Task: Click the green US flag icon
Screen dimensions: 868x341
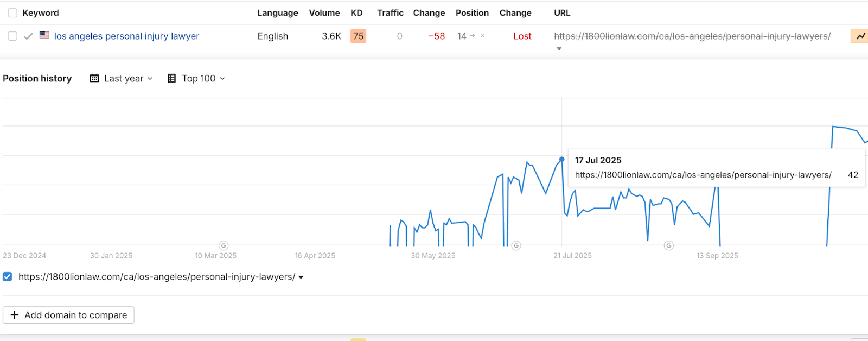Action: pos(44,35)
